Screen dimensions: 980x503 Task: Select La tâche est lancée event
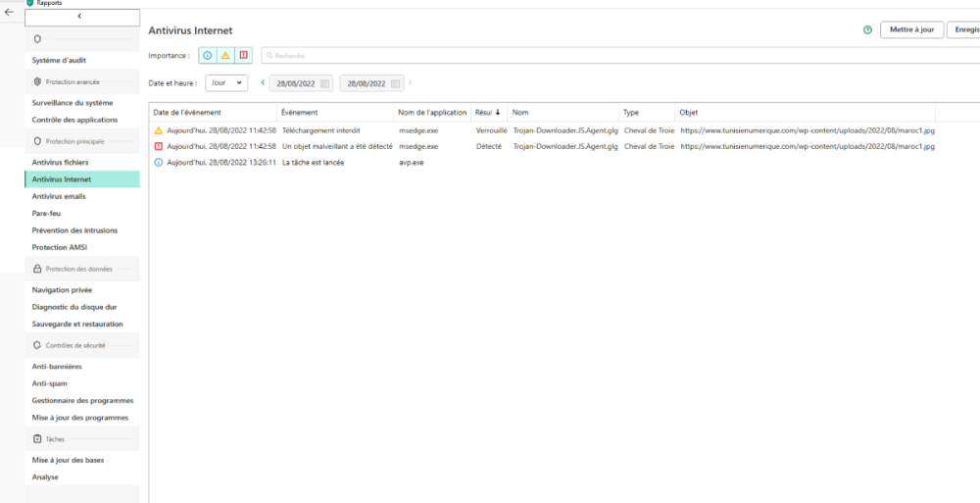314,163
